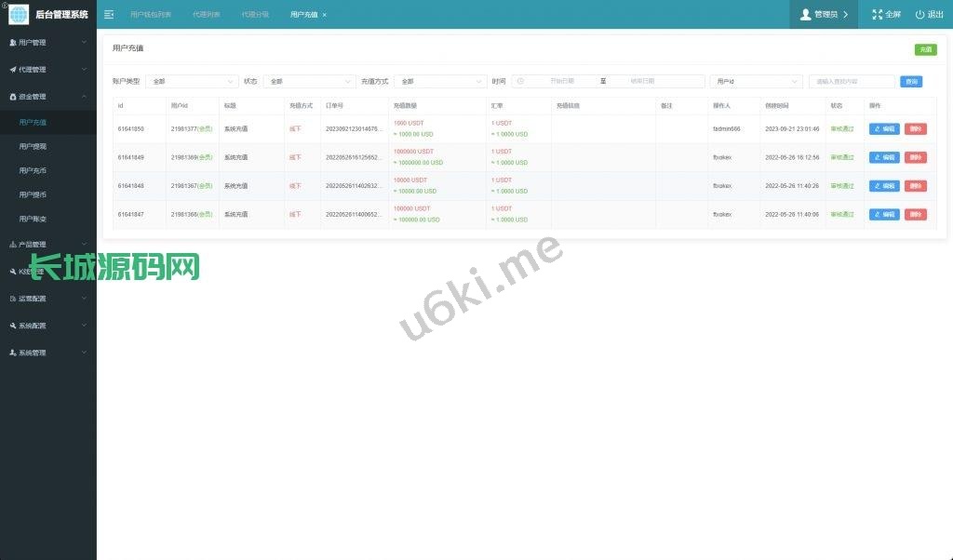Edit the record with id 61641850
Viewport: 953px width, 560px height.
pos(884,129)
